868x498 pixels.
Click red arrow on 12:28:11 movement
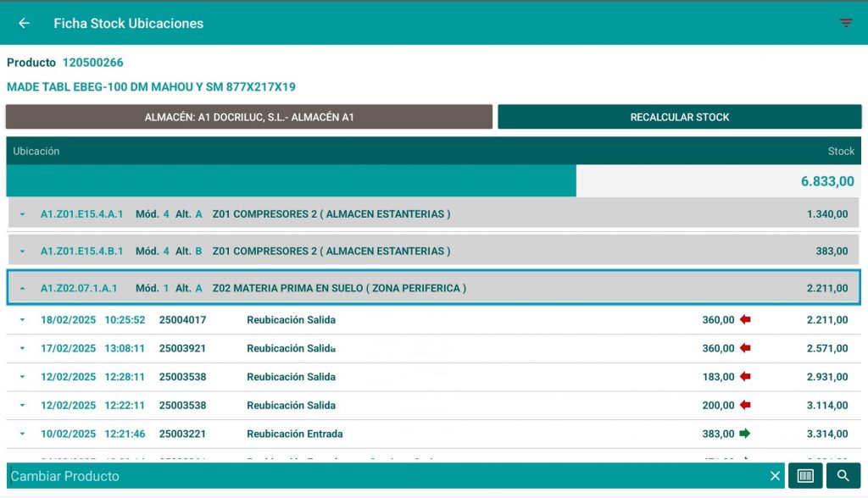(745, 377)
